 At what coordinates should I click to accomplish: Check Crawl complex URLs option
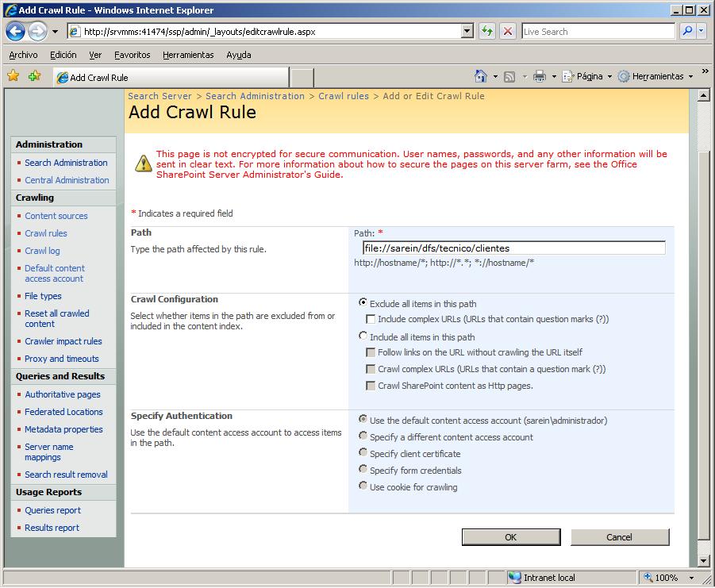[x=371, y=369]
